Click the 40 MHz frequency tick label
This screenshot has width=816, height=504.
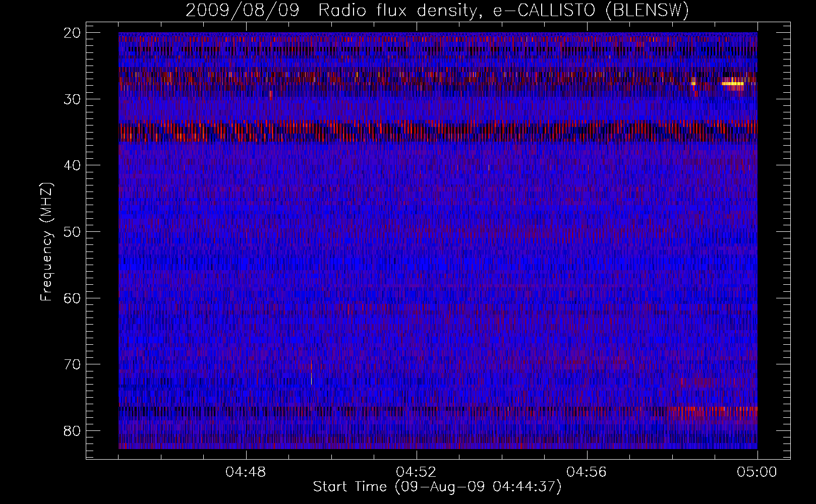click(x=73, y=165)
